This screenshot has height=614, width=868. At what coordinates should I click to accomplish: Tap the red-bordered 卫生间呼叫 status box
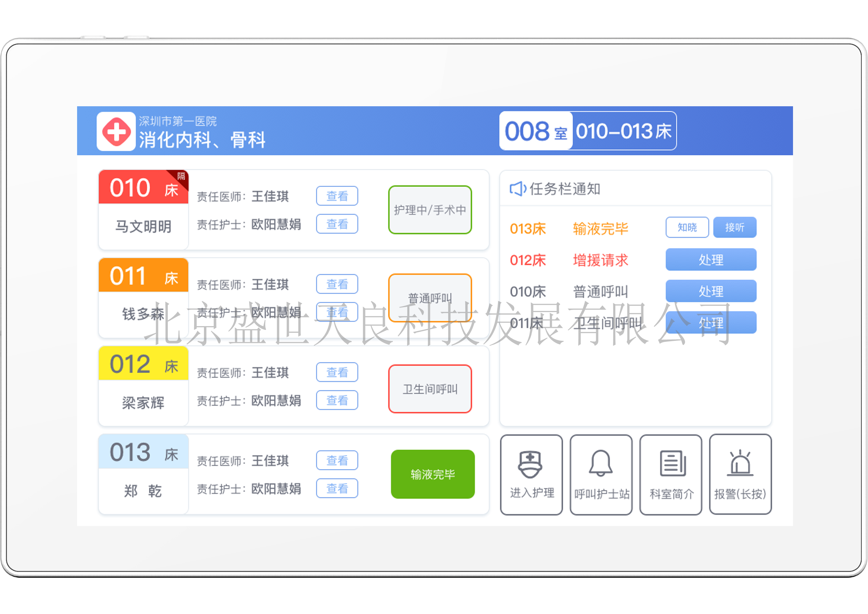430,389
